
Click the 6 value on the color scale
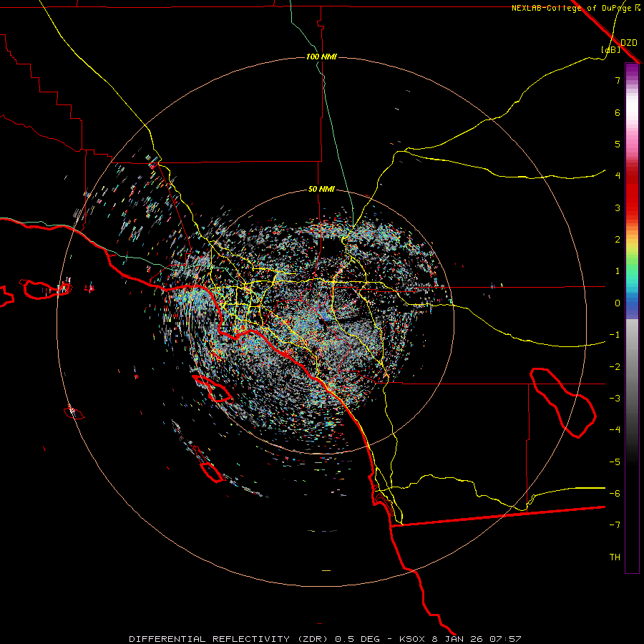618,112
